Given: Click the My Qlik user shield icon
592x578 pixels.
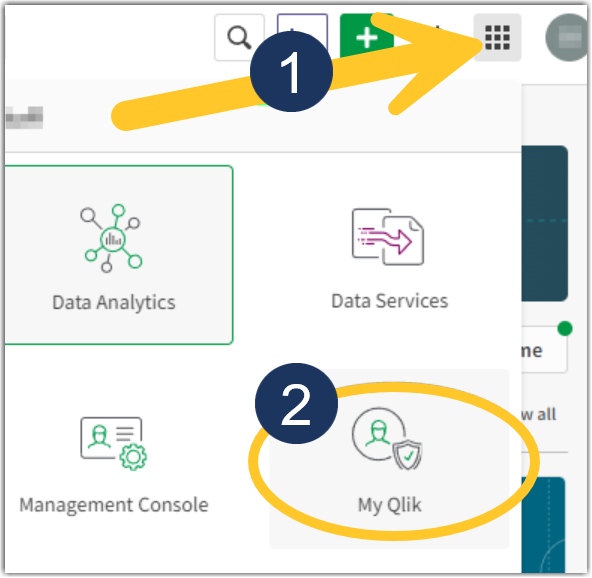Looking at the screenshot, I should (x=387, y=439).
